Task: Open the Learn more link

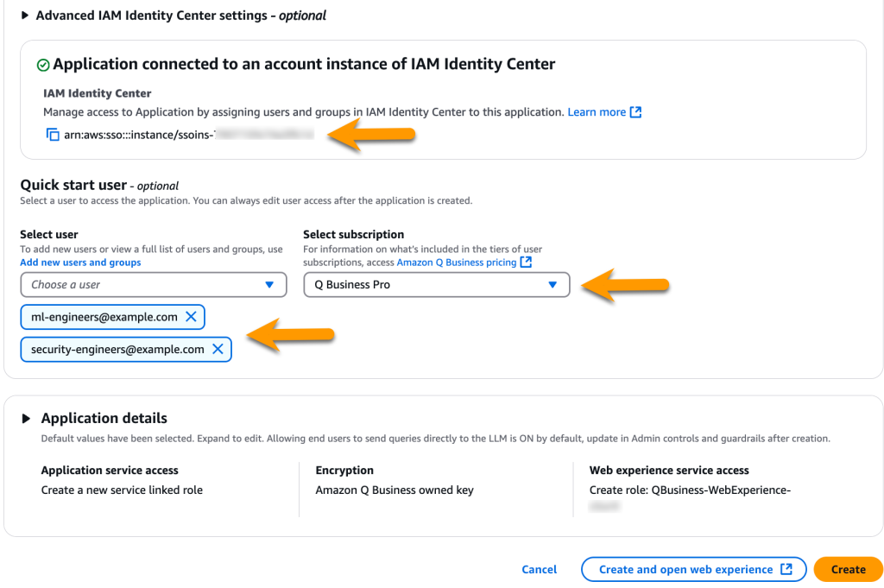Action: [597, 112]
